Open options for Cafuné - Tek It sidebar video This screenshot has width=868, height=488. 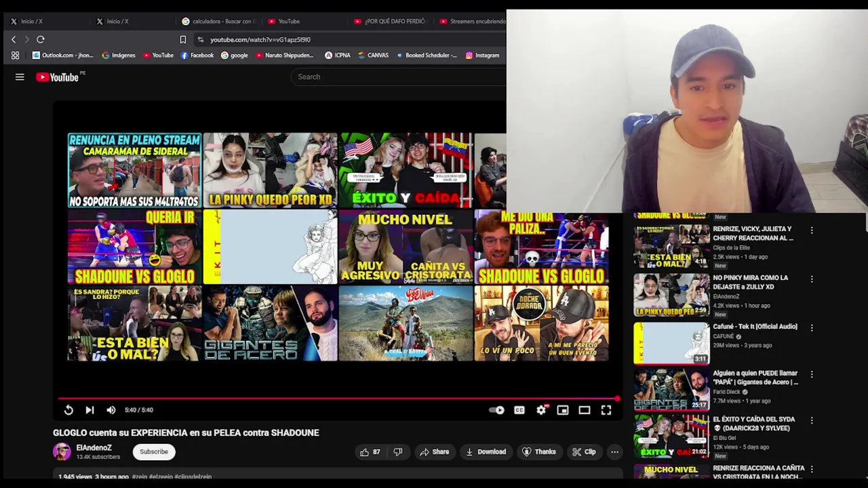click(812, 328)
